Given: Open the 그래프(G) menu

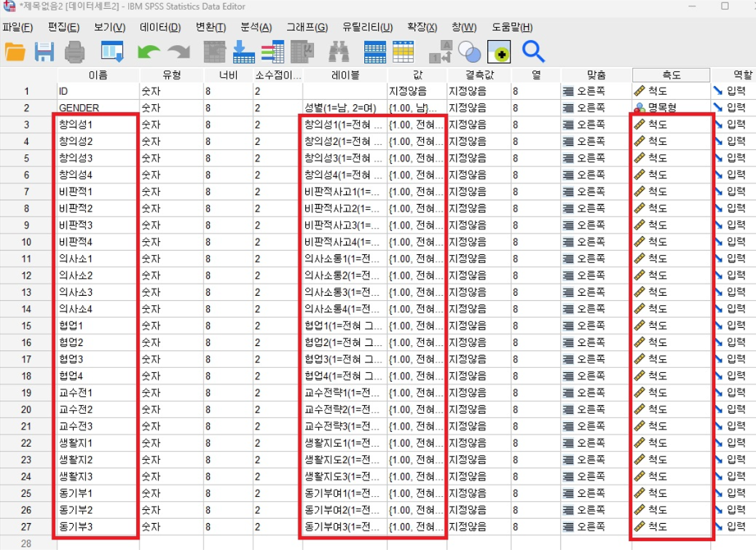Looking at the screenshot, I should [x=307, y=28].
